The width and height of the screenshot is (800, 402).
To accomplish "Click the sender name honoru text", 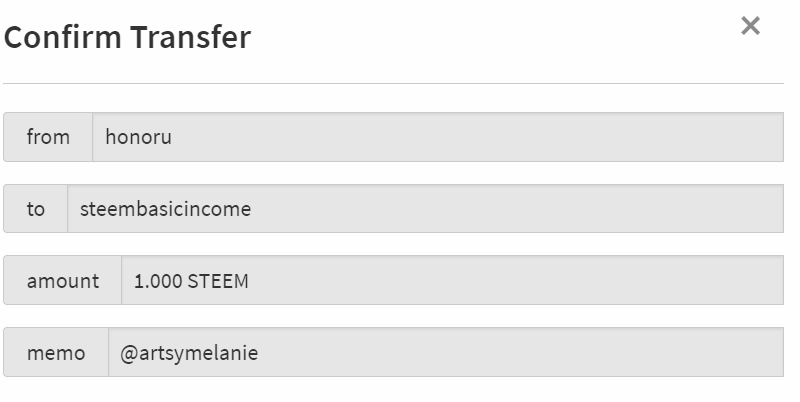I will point(138,137).
